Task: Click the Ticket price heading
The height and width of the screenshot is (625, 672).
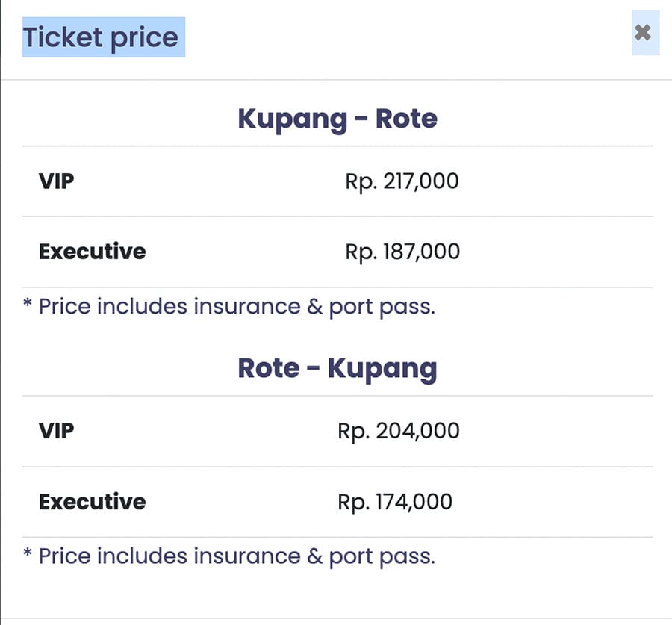Action: [101, 37]
